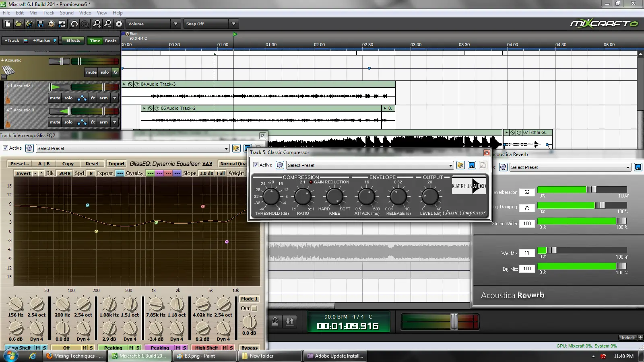The width and height of the screenshot is (644, 362).
Task: Open automation lanes for 4.2 Acoustic R
Action: pyautogui.click(x=82, y=122)
